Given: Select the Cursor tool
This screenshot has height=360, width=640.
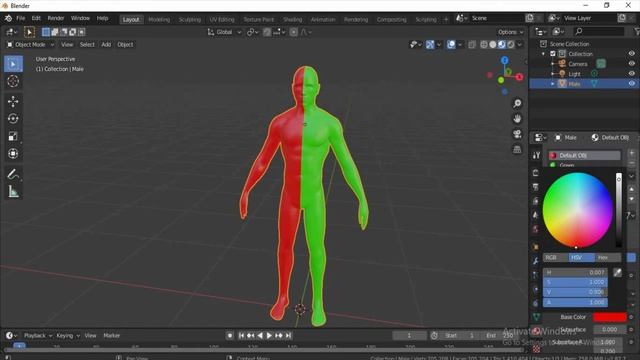Looking at the screenshot, I should (x=13, y=81).
